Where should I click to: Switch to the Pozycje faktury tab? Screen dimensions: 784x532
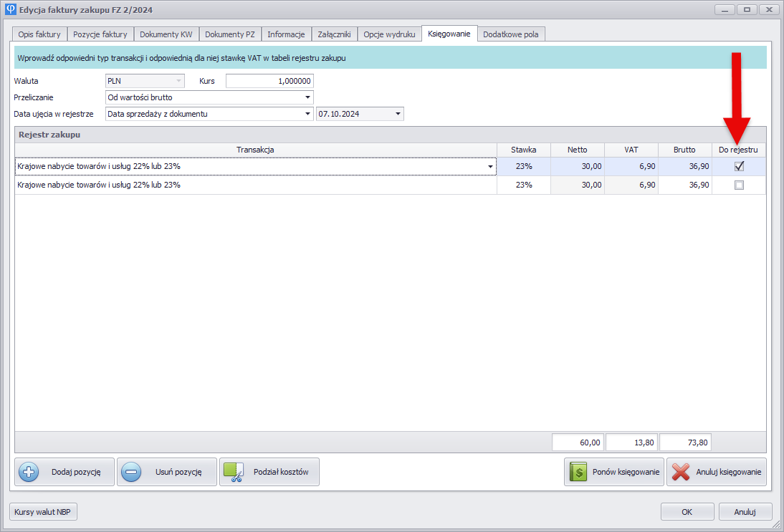[100, 34]
